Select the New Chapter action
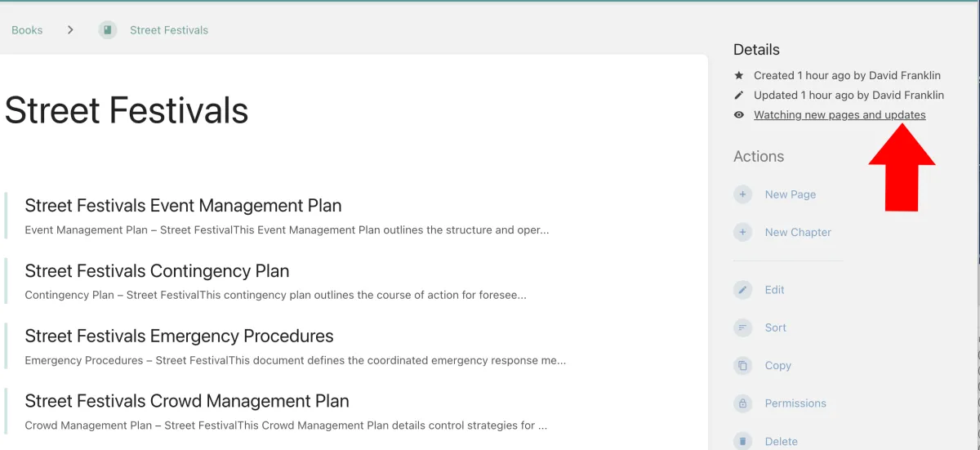980x450 pixels. (x=798, y=232)
